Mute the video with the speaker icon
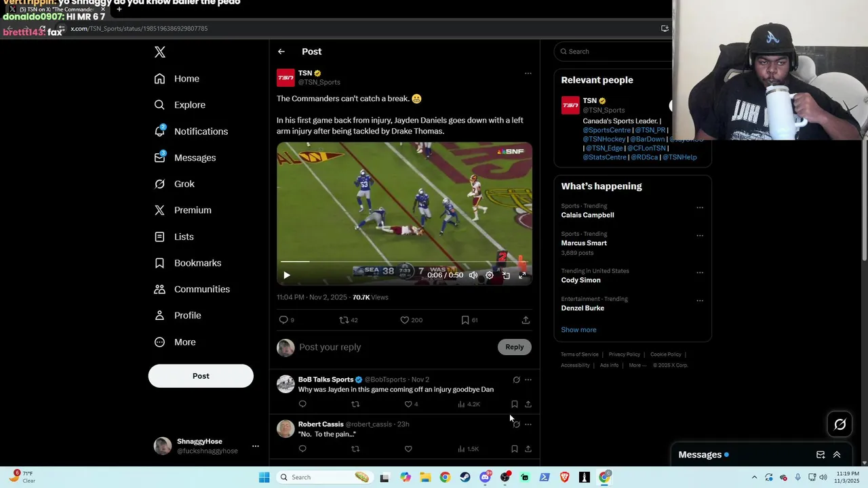 473,275
